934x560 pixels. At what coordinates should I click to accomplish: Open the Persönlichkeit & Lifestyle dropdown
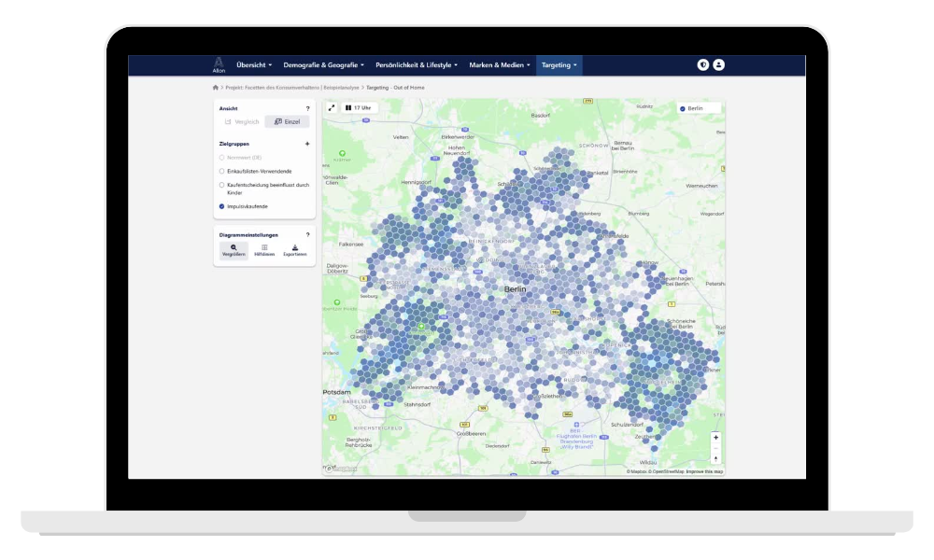[417, 65]
